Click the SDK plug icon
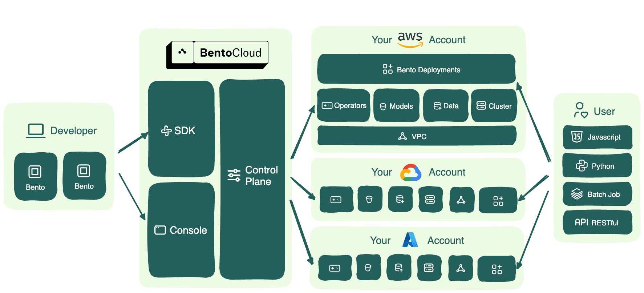Viewport: 644px width, 293px height. pyautogui.click(x=166, y=131)
